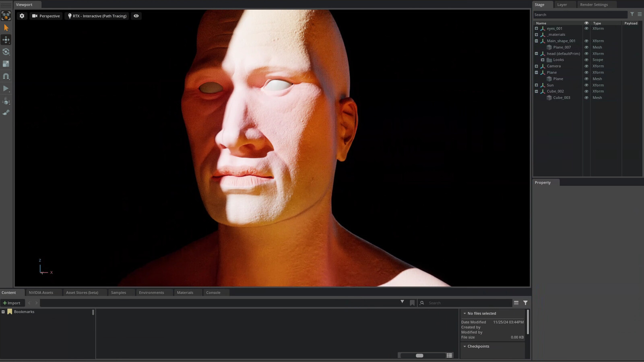
Task: Click the xform icon of Sun
Action: 543,85
